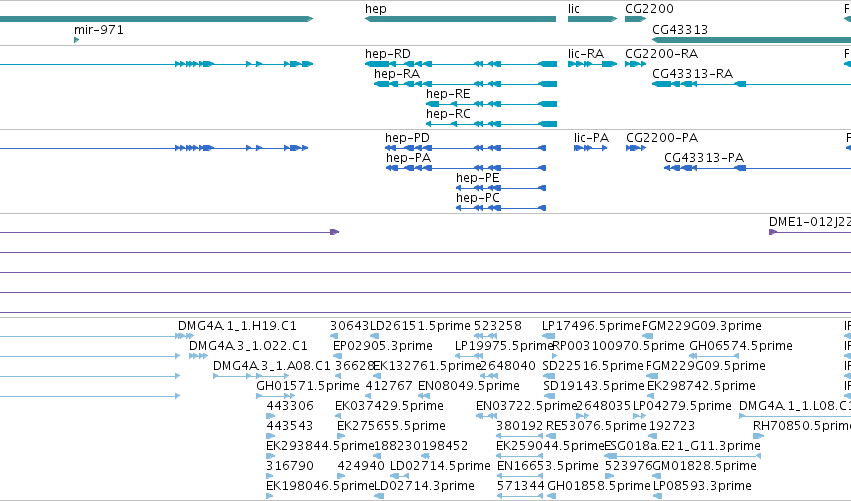Screen dimensions: 851x501
Task: Click the LD26151.5prime EST label
Action: (420, 326)
